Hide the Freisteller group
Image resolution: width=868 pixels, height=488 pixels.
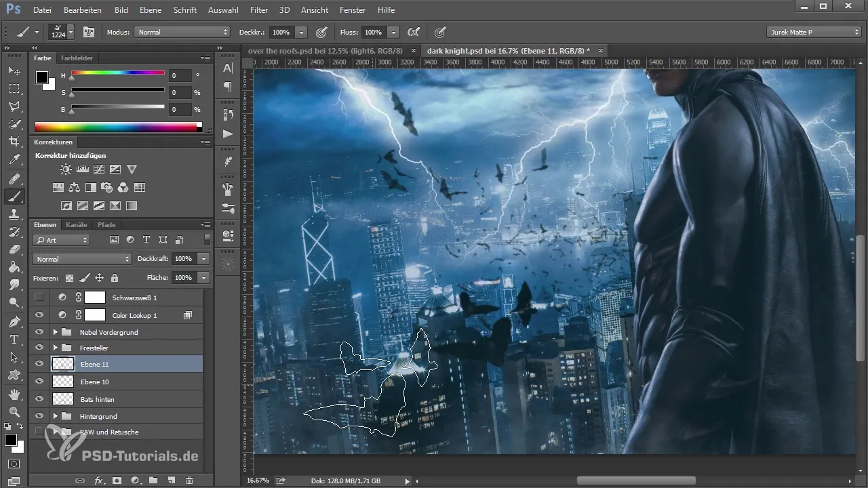pyautogui.click(x=39, y=348)
